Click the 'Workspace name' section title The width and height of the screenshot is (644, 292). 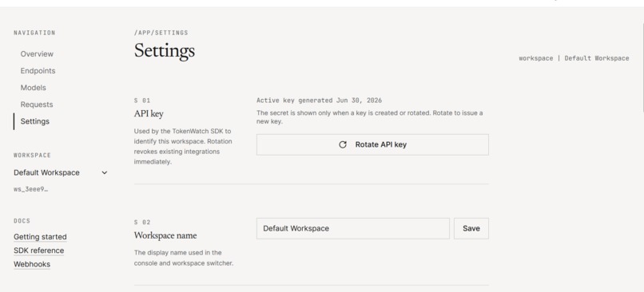165,235
